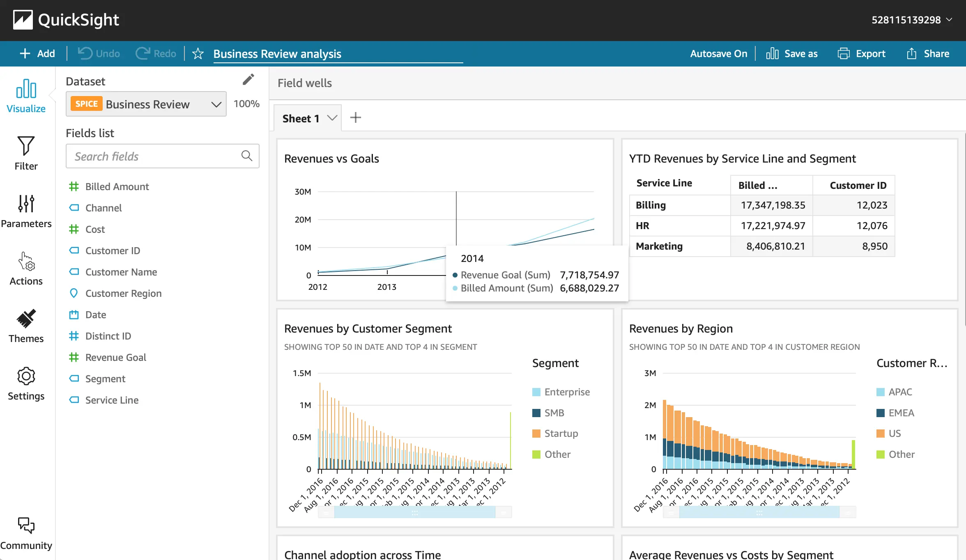Click the date range slider under Revenues by Region chart
Screen dimensions: 966x560
tap(759, 512)
